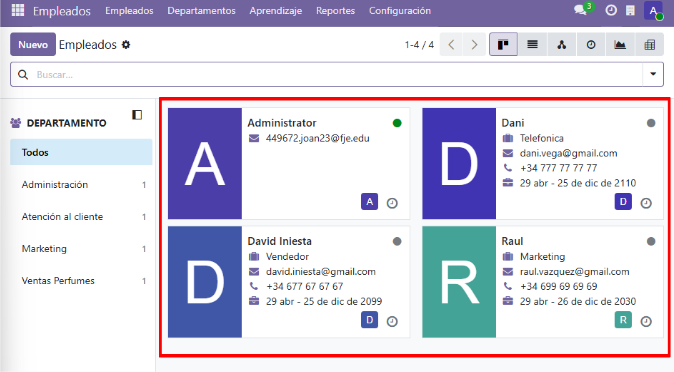
Task: Click phone number +34 777 77 77 77
Action: [558, 168]
